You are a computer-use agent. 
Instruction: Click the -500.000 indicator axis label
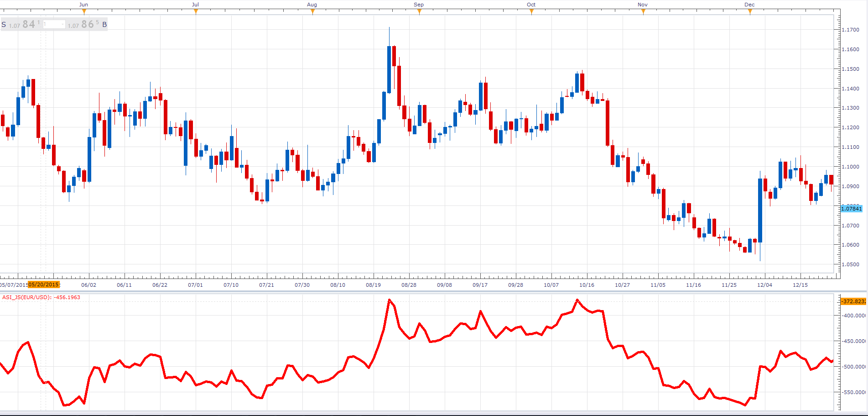coord(854,367)
